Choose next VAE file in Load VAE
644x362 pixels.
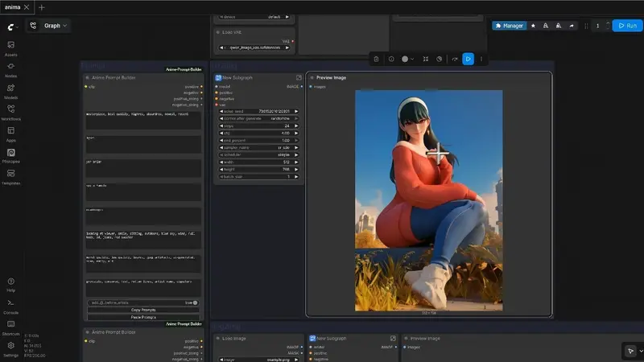point(287,47)
